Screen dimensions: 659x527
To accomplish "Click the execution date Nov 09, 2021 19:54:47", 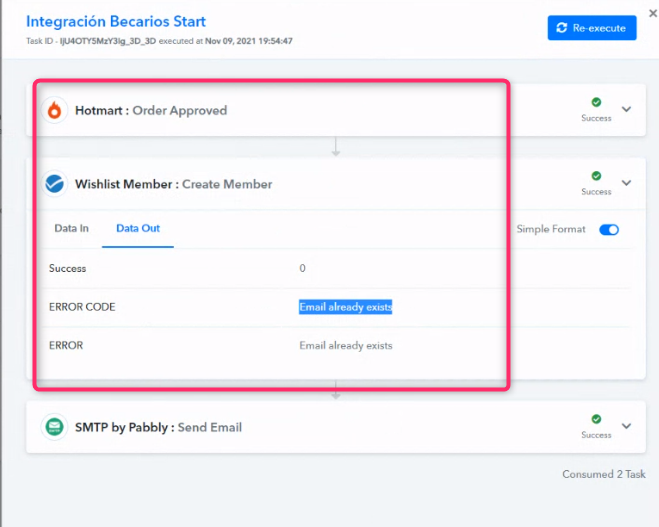I will (249, 41).
